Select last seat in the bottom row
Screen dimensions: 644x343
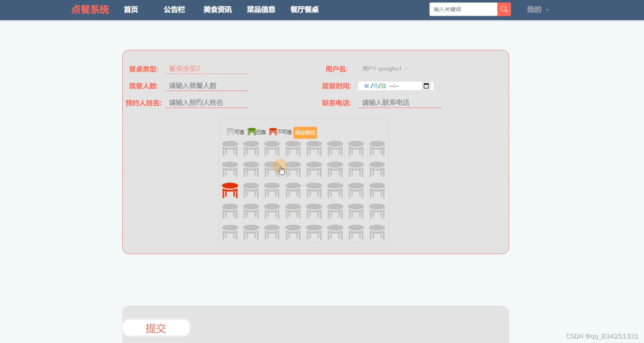coord(377,233)
